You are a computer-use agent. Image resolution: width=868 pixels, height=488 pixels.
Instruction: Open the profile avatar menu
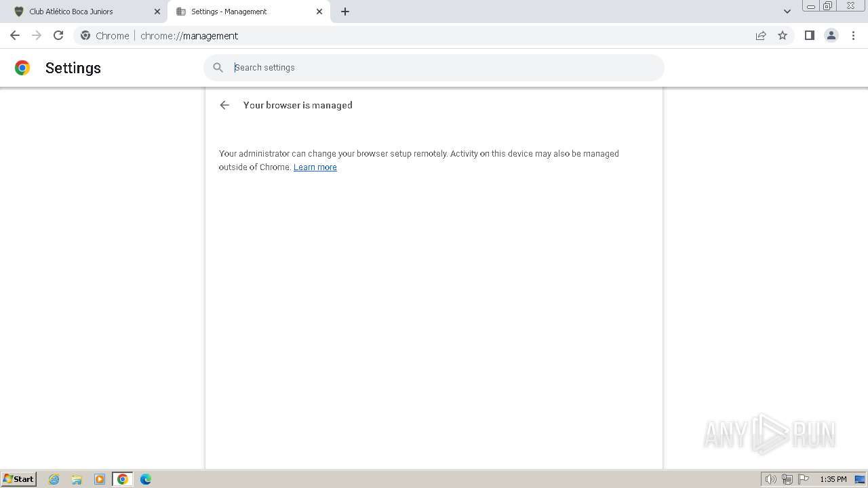pos(831,35)
